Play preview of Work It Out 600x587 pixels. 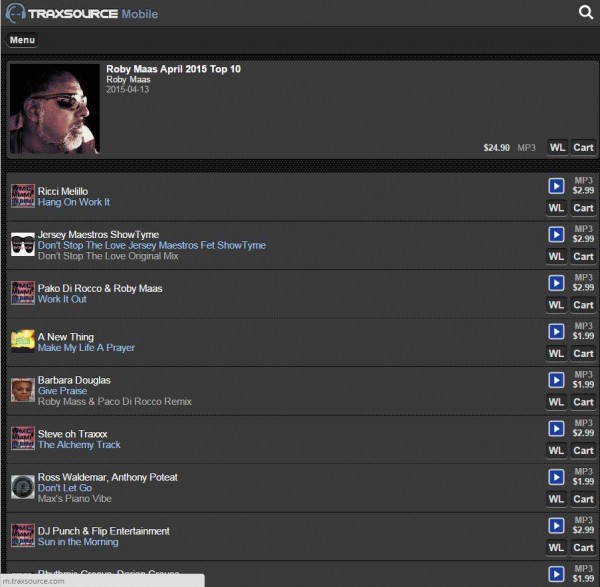point(556,283)
